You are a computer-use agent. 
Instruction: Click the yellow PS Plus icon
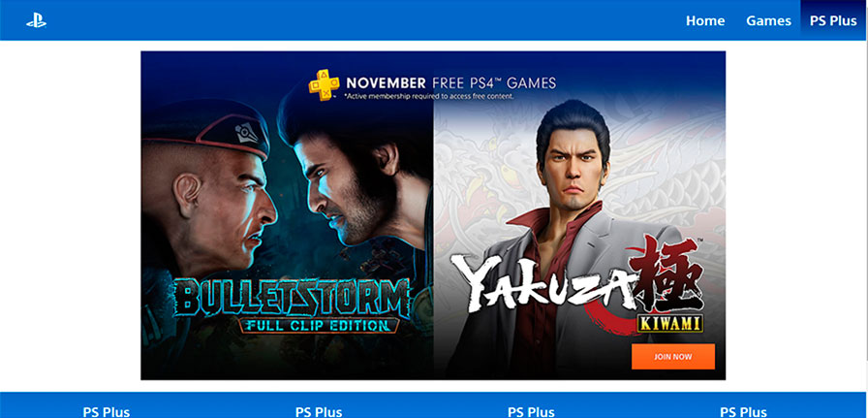pyautogui.click(x=324, y=84)
